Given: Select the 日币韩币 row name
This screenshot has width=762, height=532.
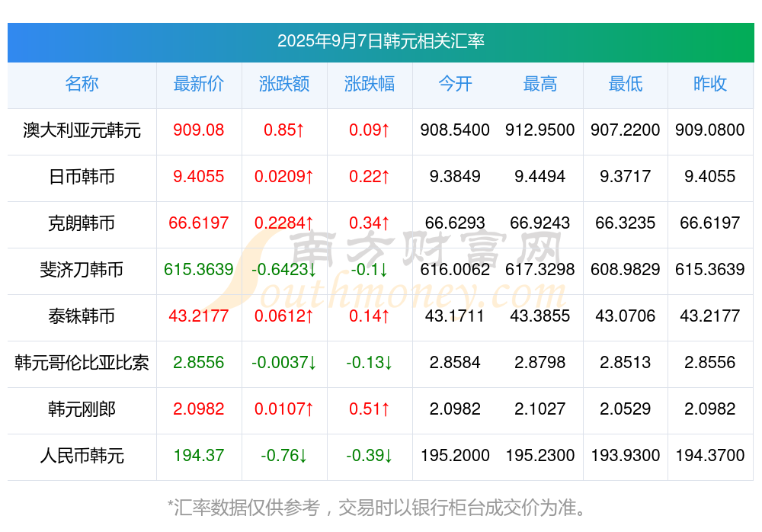Looking at the screenshot, I should coord(82,177).
